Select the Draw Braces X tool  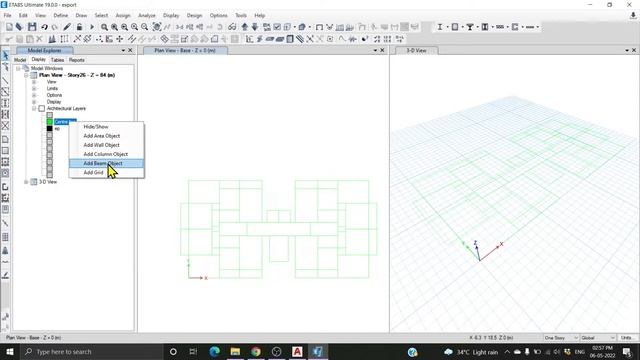pos(5,126)
